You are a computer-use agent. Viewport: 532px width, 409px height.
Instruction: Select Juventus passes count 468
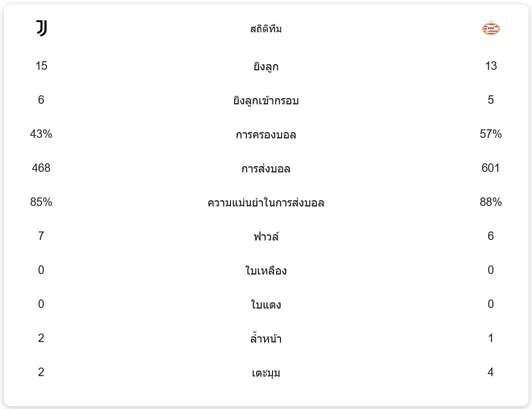pos(41,168)
